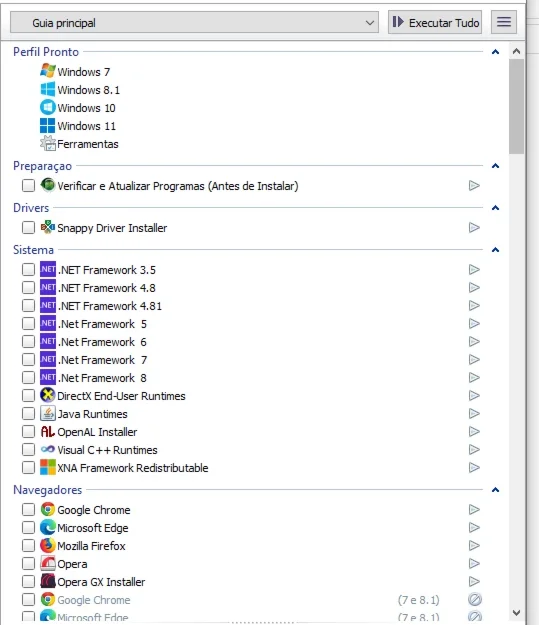539x625 pixels.
Task: Click the Ferramentas tools icon
Action: (x=48, y=143)
